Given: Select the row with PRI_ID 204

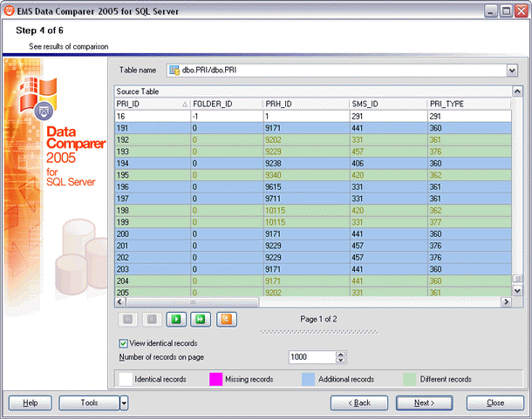Looking at the screenshot, I should click(313, 281).
